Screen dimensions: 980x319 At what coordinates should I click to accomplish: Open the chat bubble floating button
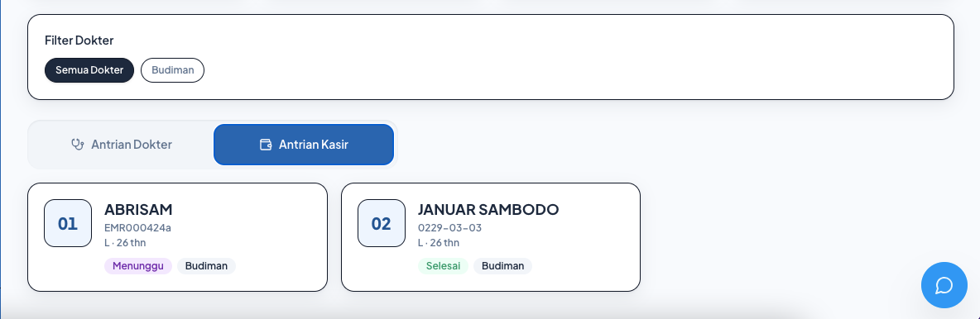[x=944, y=285]
